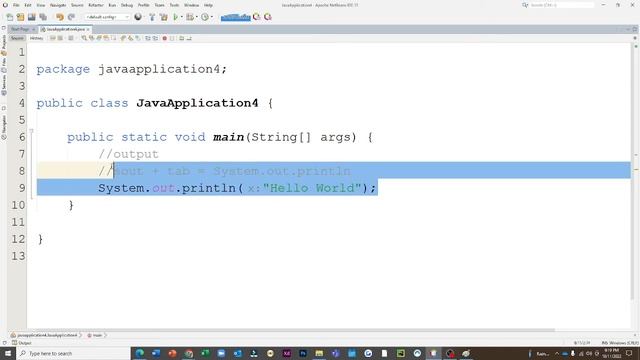This screenshot has height=360, width=640.
Task: Click the New File toolbar icon
Action: [x=9, y=17]
